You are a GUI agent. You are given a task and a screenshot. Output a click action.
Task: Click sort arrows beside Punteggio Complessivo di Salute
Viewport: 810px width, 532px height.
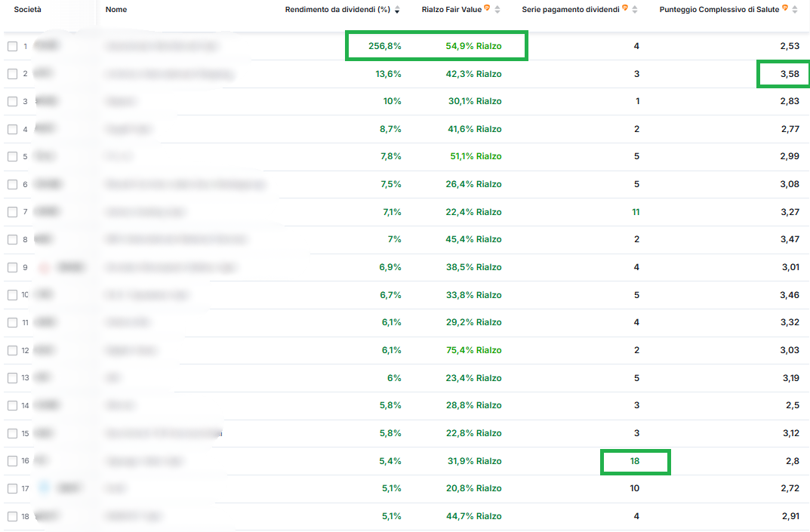[x=796, y=10]
